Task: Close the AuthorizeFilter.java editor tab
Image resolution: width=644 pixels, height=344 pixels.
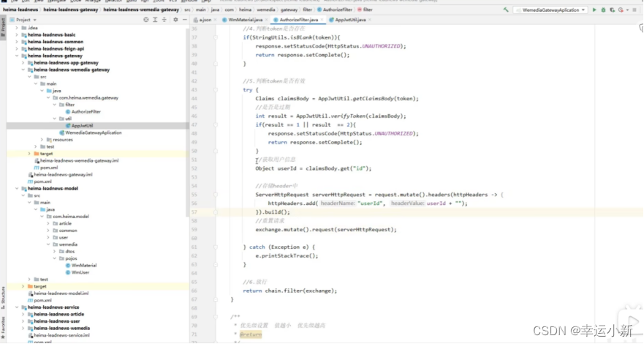Action: [322, 20]
